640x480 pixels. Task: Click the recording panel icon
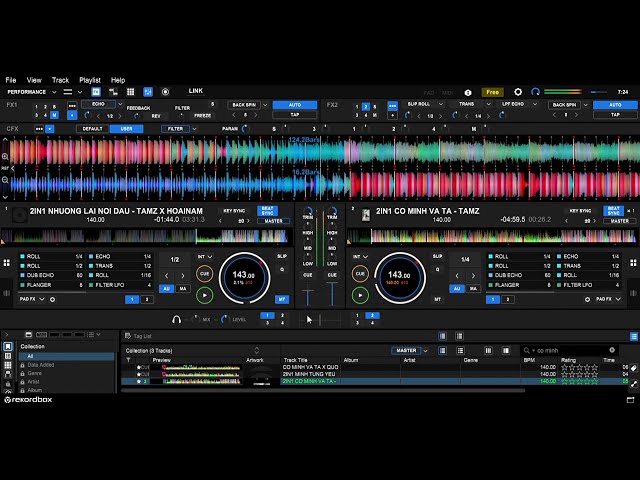click(165, 92)
